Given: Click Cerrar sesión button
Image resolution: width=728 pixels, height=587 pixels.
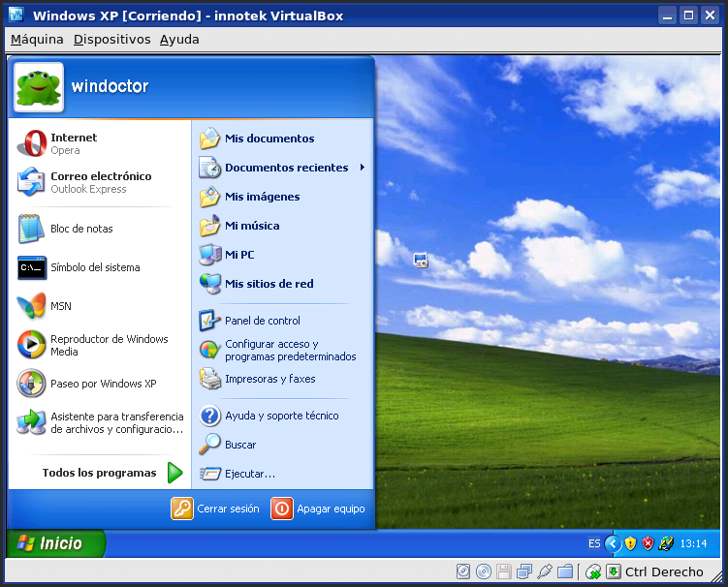Looking at the screenshot, I should click(216, 509).
